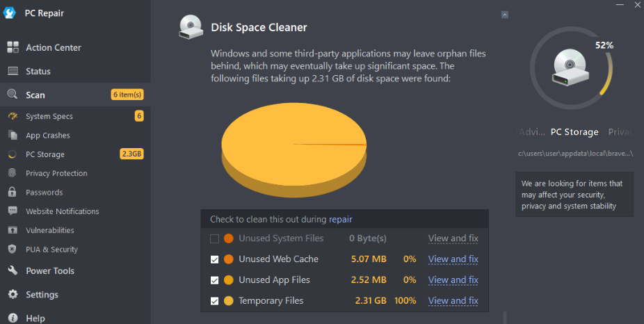
Task: Select the Vulnerabilities sidebar item
Action: pyautogui.click(x=51, y=230)
